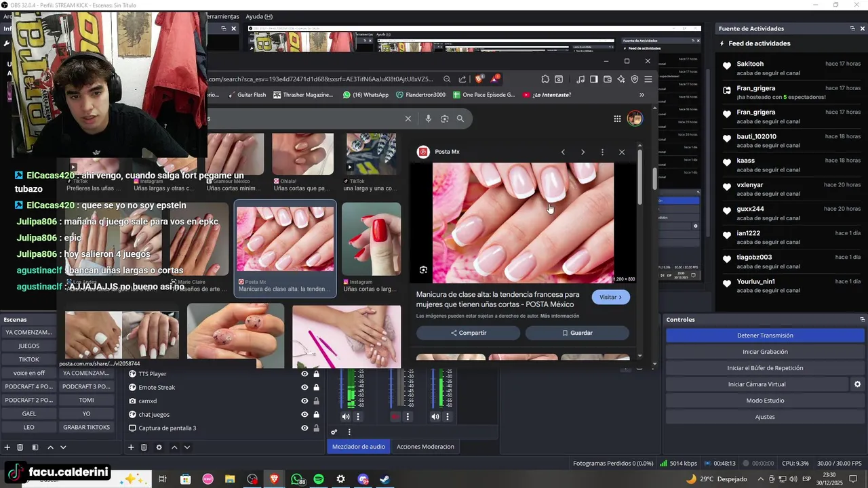The width and height of the screenshot is (868, 488).
Task: Open Iniciar Cámara Virtual settings gear
Action: pyautogui.click(x=857, y=384)
